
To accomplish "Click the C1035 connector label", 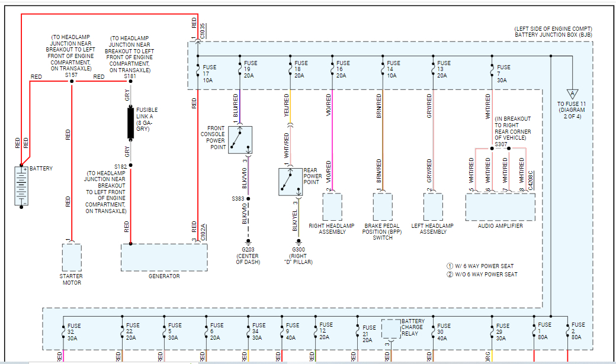I will click(x=203, y=31).
